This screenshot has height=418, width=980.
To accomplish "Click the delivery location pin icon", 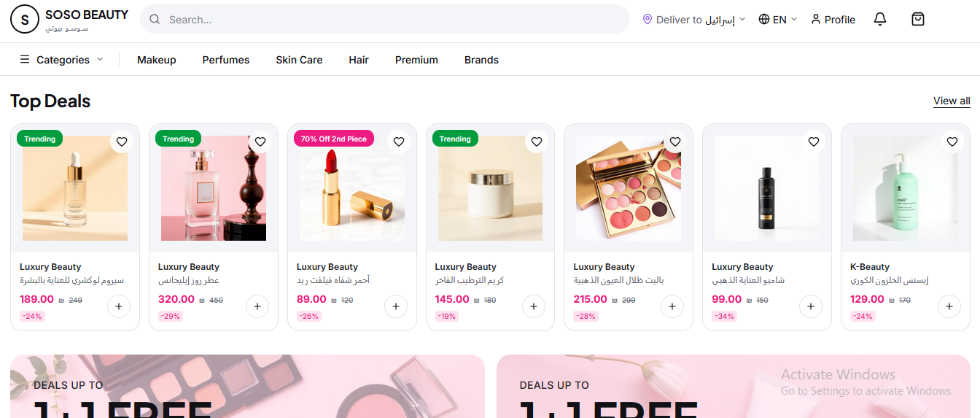I will click(x=647, y=20).
